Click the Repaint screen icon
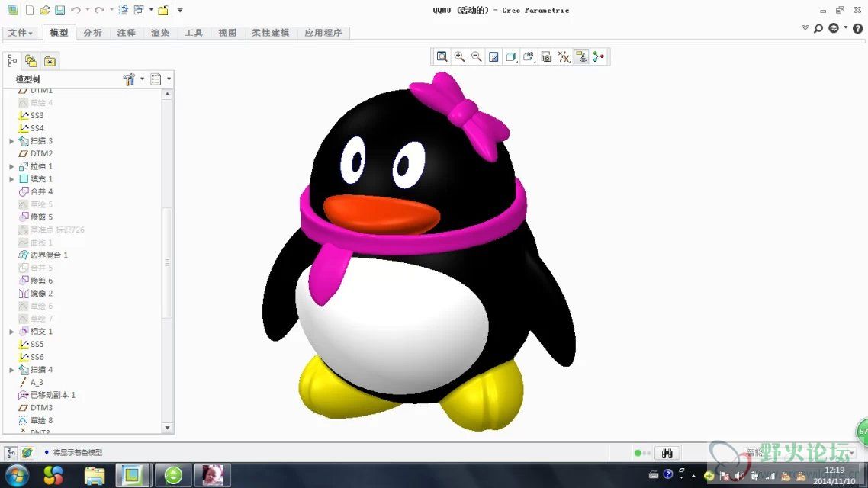 tap(493, 56)
